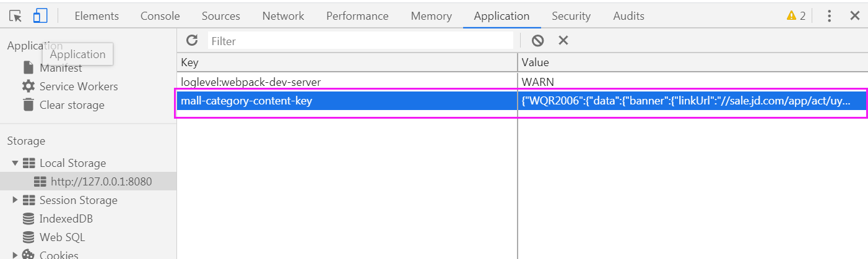Select the http://127.0.0.1:8080 storage origin
868x259 pixels.
coord(102,182)
